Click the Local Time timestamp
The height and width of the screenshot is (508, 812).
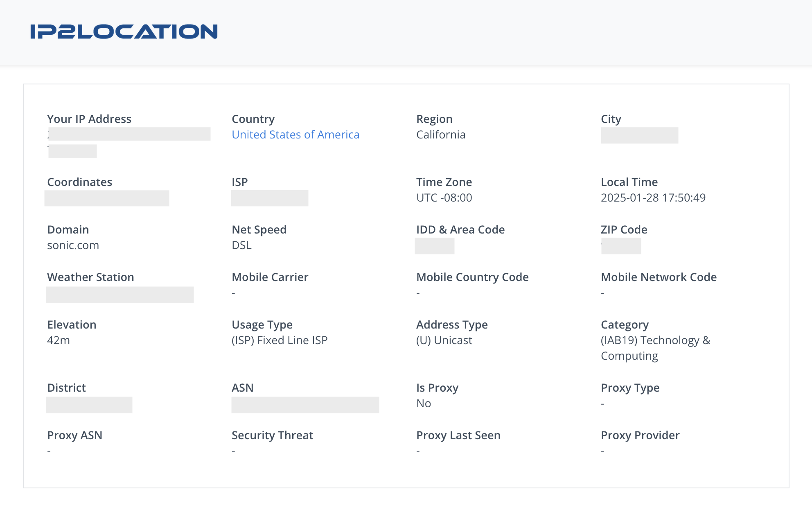(653, 197)
